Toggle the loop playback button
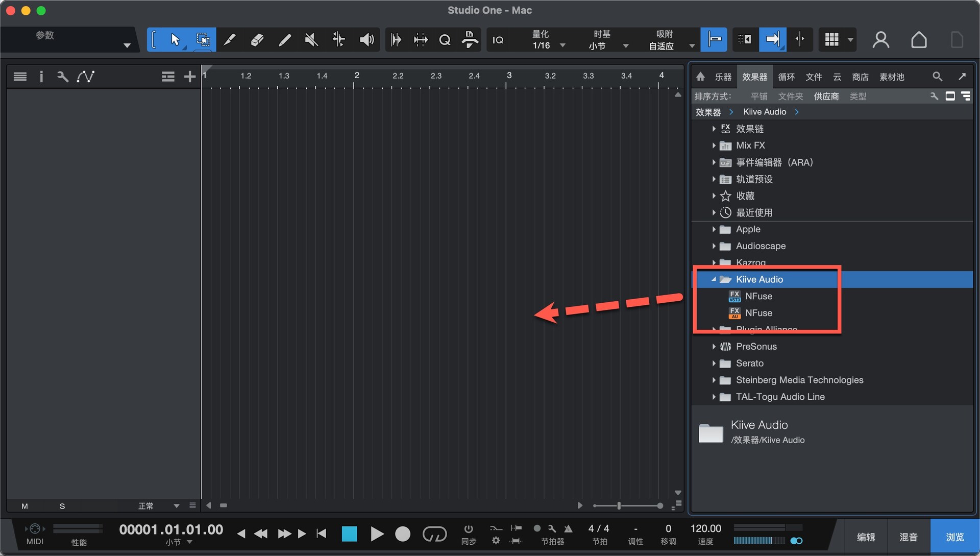Image resolution: width=980 pixels, height=556 pixels. [x=434, y=534]
